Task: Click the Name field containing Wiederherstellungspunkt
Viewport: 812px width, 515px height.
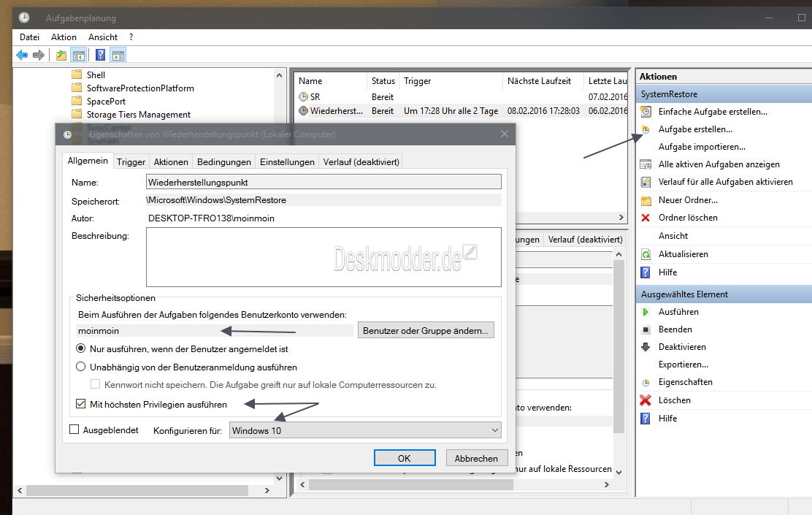Action: pos(323,182)
